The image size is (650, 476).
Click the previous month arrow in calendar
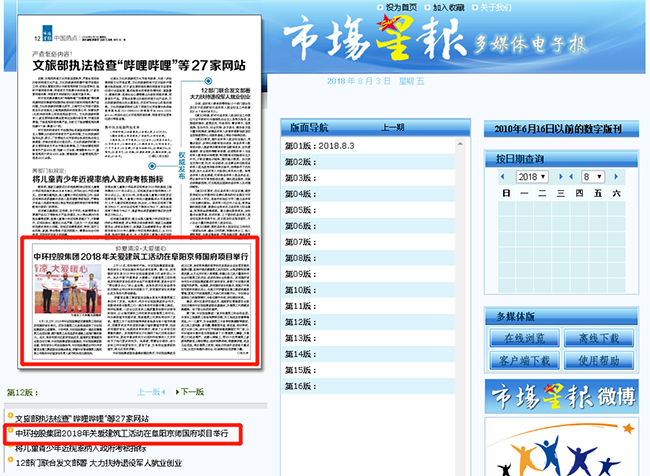[572, 176]
